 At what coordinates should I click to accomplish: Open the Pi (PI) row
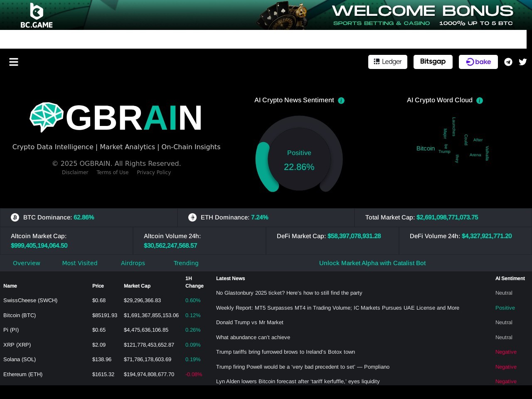tap(104, 330)
